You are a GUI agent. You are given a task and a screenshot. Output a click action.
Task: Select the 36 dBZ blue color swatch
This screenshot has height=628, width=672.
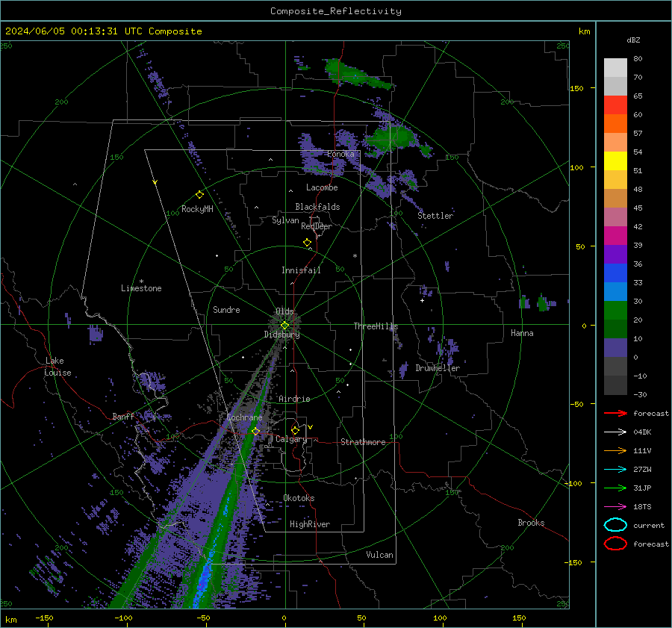point(615,273)
